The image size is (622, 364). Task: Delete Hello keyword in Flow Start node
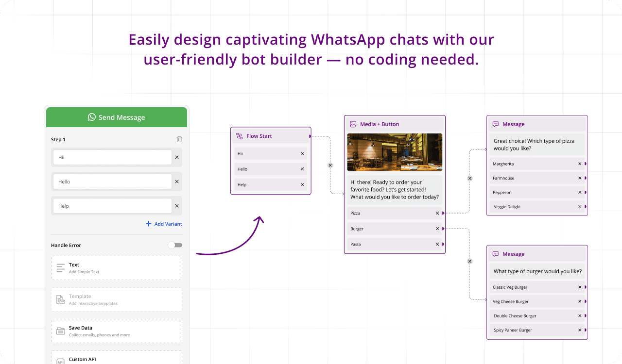(x=302, y=169)
